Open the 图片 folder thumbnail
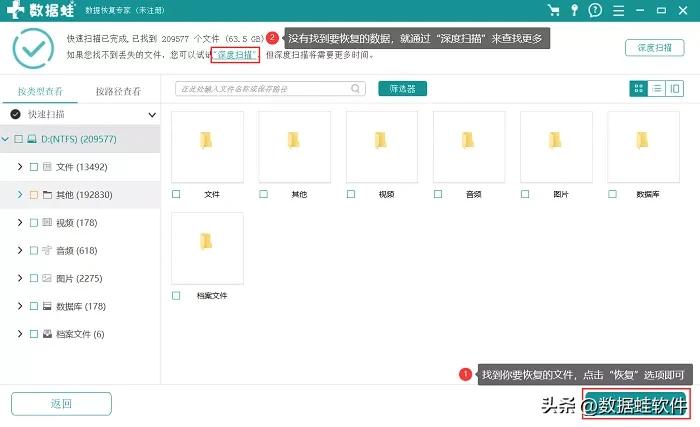 click(556, 147)
